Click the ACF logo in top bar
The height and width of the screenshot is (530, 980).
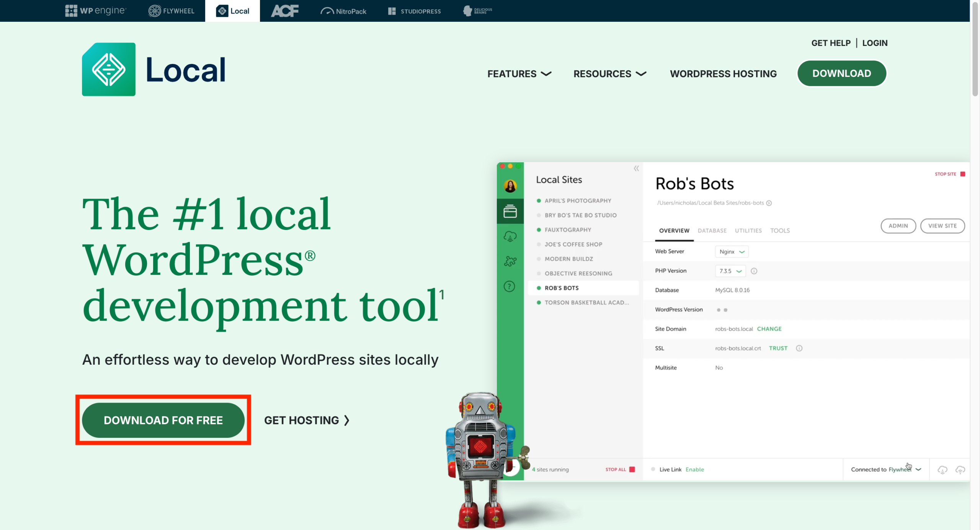284,11
